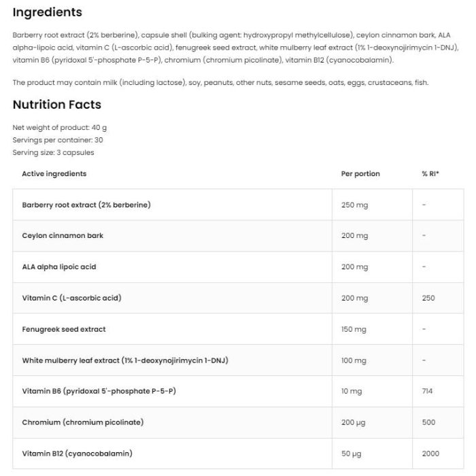This screenshot has width=476, height=476.
Task: Click the allergen warning paragraph
Action: (220, 83)
